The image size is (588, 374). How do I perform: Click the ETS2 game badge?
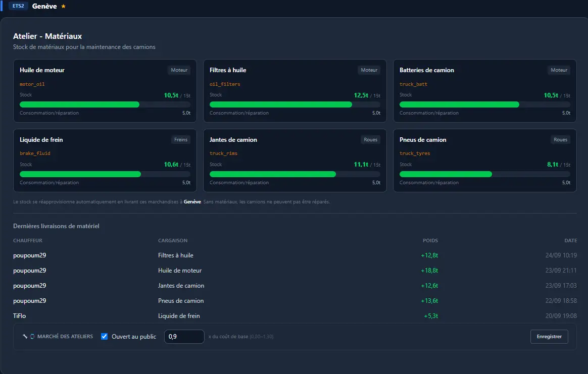point(18,6)
